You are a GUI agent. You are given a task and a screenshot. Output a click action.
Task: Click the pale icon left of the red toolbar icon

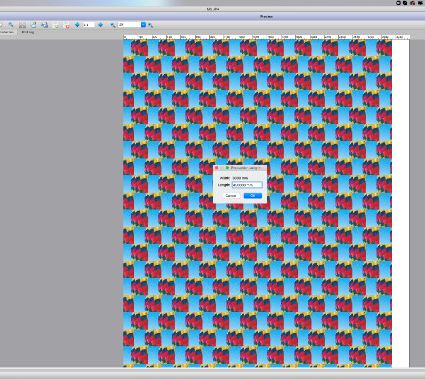(56, 26)
